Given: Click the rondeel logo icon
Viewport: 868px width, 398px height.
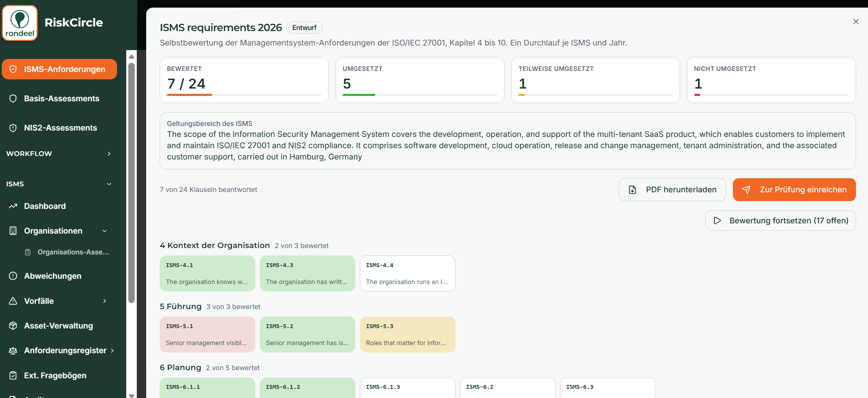Looking at the screenshot, I should 20,23.
